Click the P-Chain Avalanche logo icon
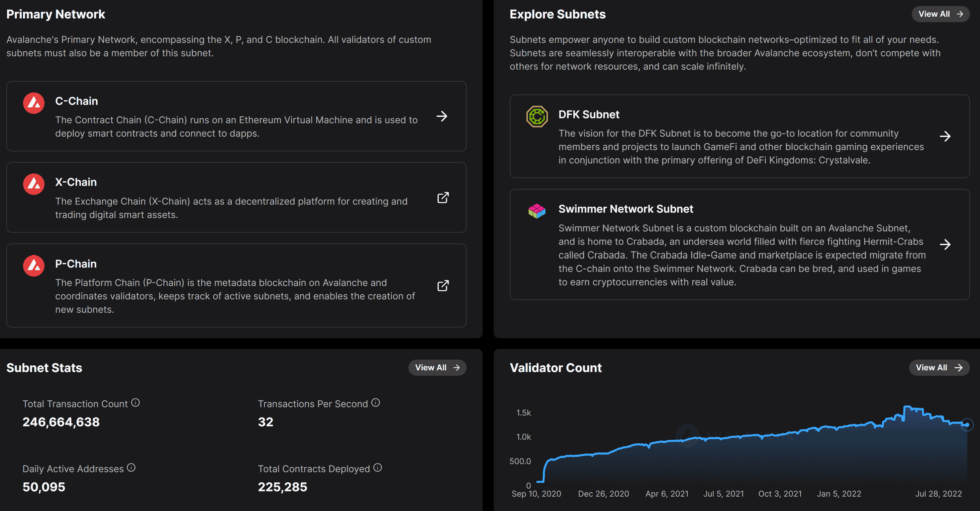This screenshot has width=980, height=511. [x=33, y=266]
